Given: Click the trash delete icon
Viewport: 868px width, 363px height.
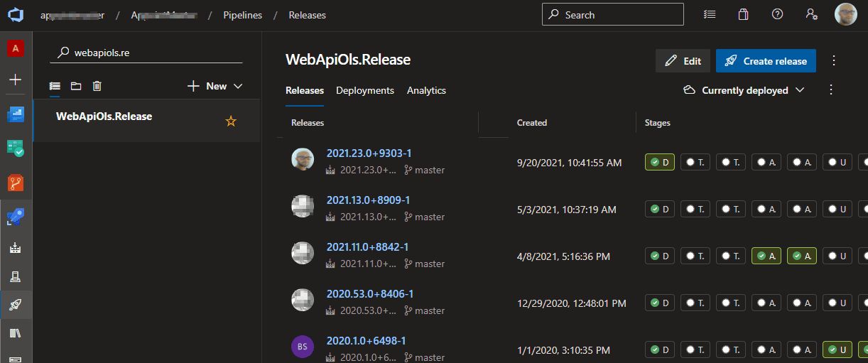Looking at the screenshot, I should click(97, 86).
